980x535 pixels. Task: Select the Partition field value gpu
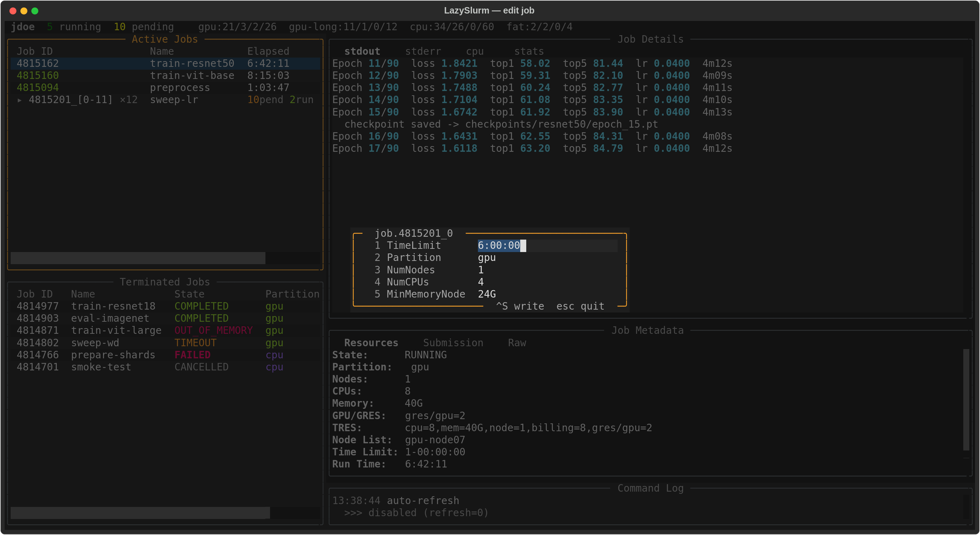[486, 258]
